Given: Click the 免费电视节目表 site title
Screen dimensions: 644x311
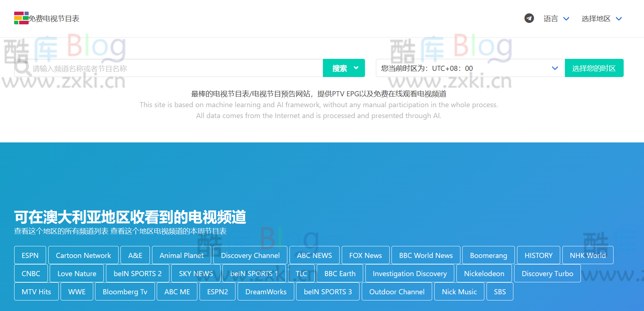Looking at the screenshot, I should [x=54, y=19].
